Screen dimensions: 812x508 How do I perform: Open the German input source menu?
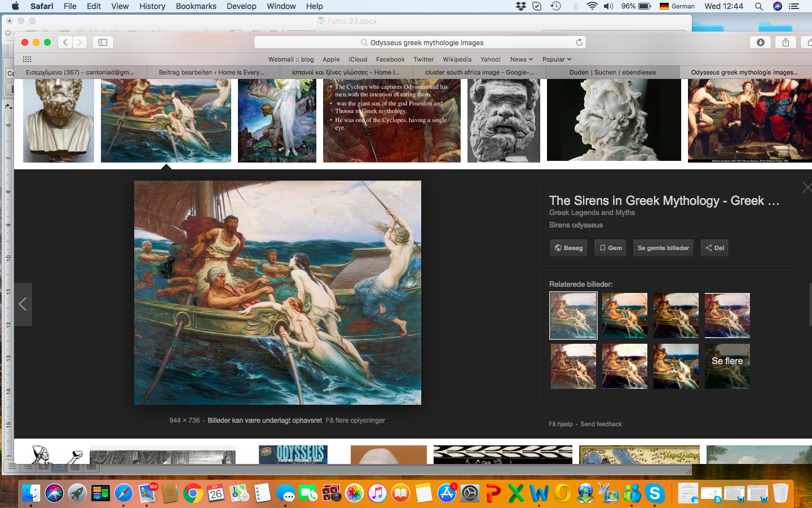click(x=677, y=6)
